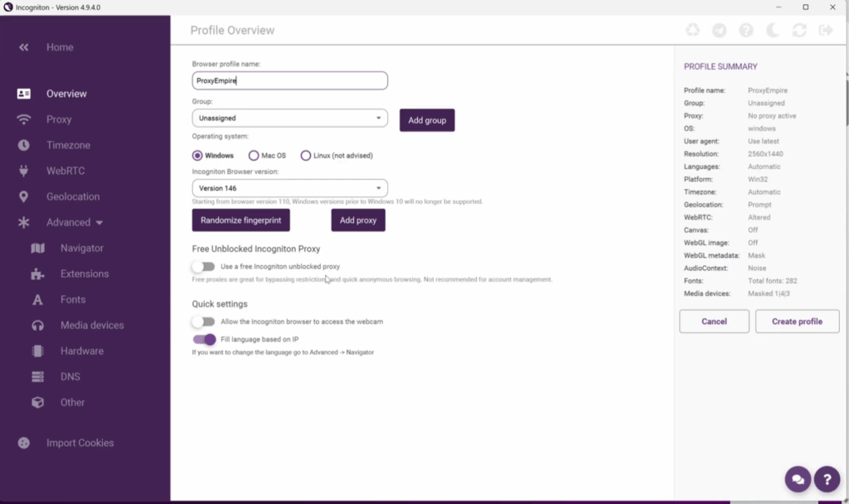Click the Hardware chip icon
Image resolution: width=849 pixels, height=504 pixels.
tap(37, 351)
